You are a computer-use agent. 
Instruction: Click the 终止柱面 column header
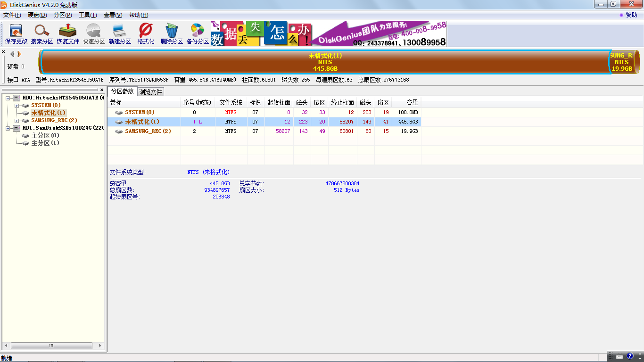pyautogui.click(x=343, y=102)
